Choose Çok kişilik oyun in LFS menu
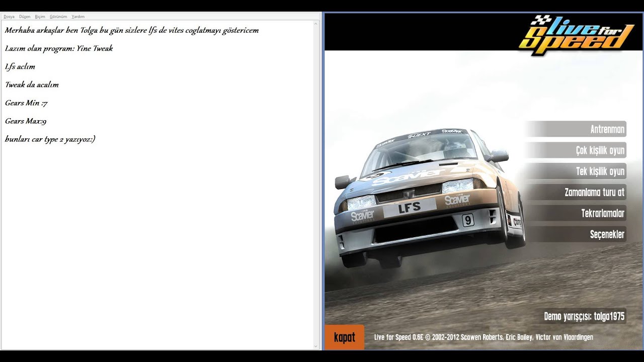The image size is (644, 362). pos(576,150)
